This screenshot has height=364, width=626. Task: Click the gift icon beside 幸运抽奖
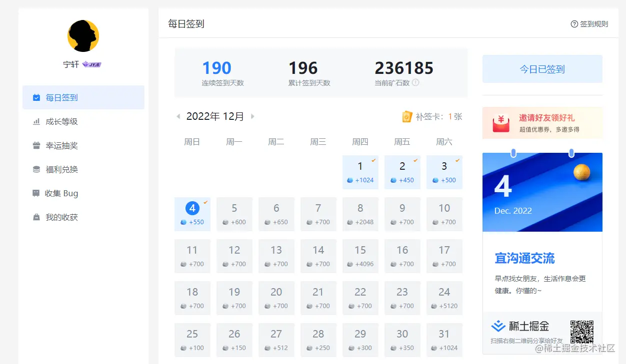coord(36,145)
